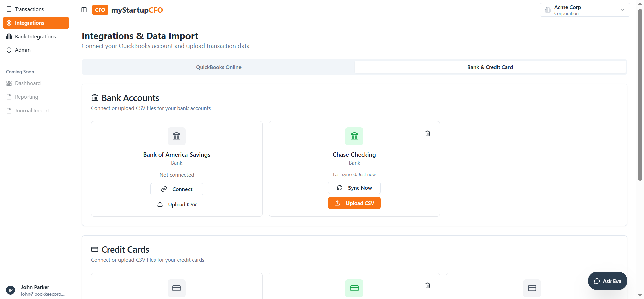Upload CSV for Chase Checking
Screen dimensions: 644x299
coord(354,203)
